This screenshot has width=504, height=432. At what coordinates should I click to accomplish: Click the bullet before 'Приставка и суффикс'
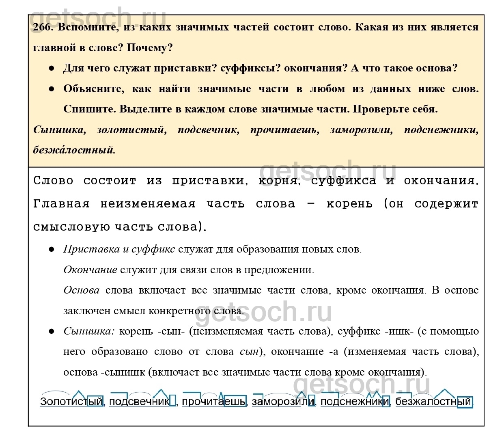tap(52, 249)
